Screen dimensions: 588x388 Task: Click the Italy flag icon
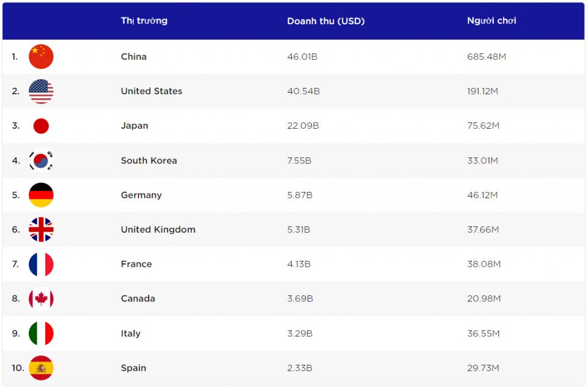click(41, 333)
